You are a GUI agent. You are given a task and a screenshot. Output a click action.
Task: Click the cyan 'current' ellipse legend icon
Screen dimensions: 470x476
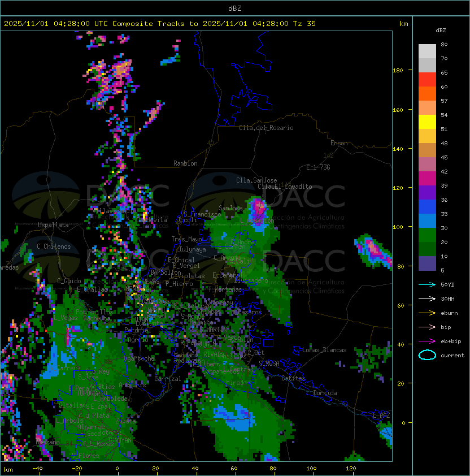coord(427,355)
